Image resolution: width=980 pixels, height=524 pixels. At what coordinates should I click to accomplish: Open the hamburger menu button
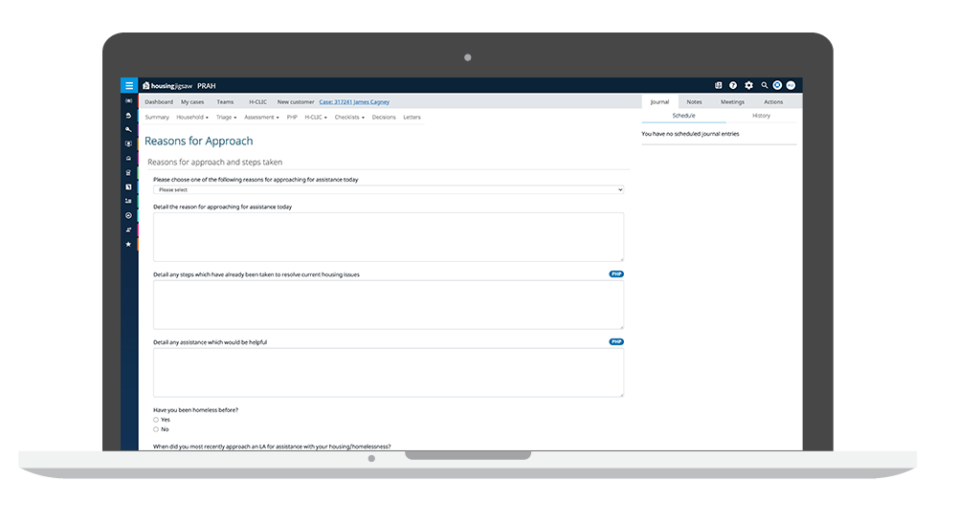click(x=129, y=86)
